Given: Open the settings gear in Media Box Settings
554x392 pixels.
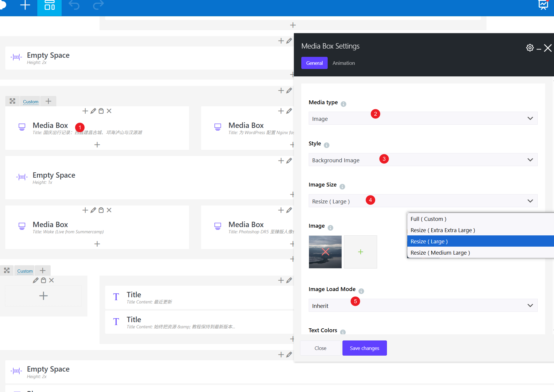Looking at the screenshot, I should [x=530, y=48].
